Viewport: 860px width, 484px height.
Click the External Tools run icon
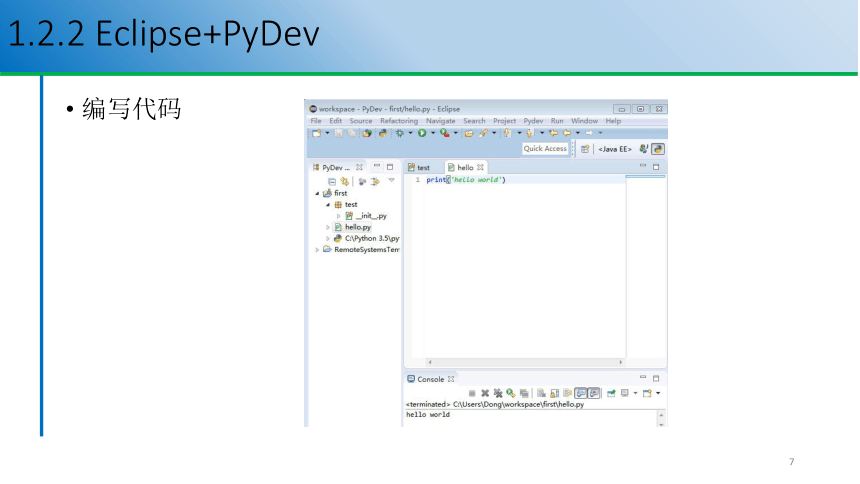(x=445, y=133)
